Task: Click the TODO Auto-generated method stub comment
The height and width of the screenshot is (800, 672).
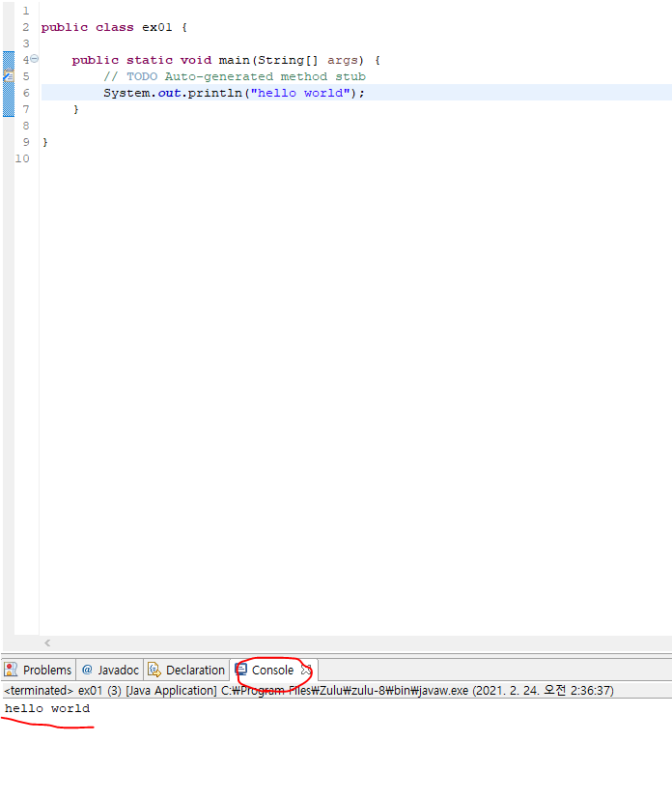Action: click(x=235, y=76)
